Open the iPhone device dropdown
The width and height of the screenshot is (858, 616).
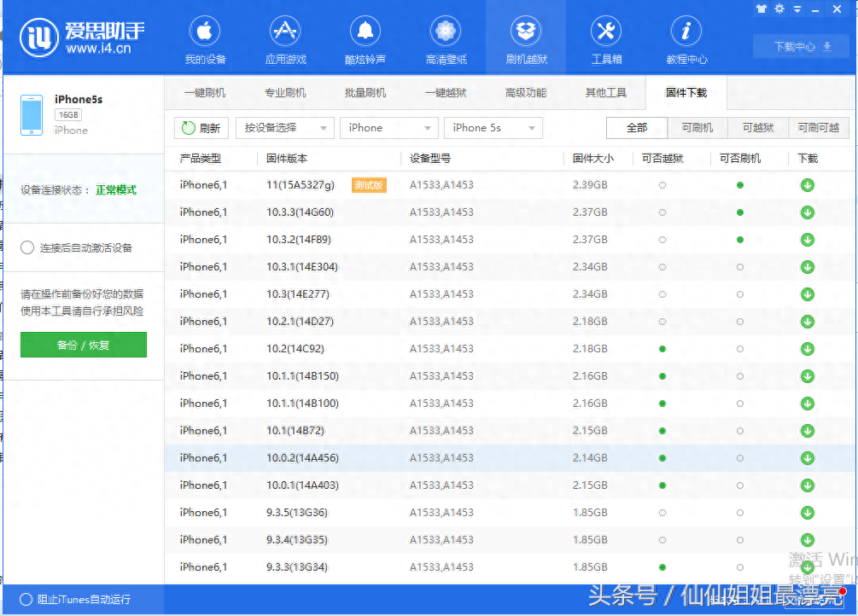(x=388, y=127)
